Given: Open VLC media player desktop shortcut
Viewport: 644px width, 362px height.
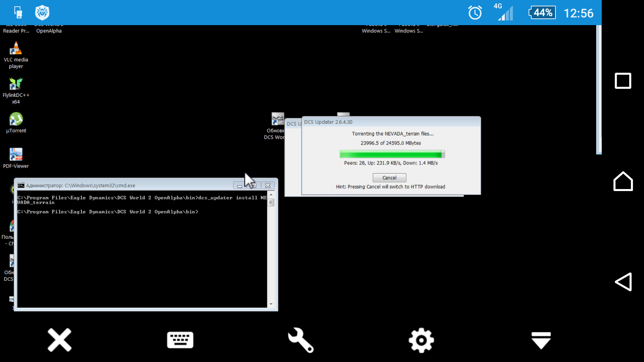Looking at the screenshot, I should 16,55.
